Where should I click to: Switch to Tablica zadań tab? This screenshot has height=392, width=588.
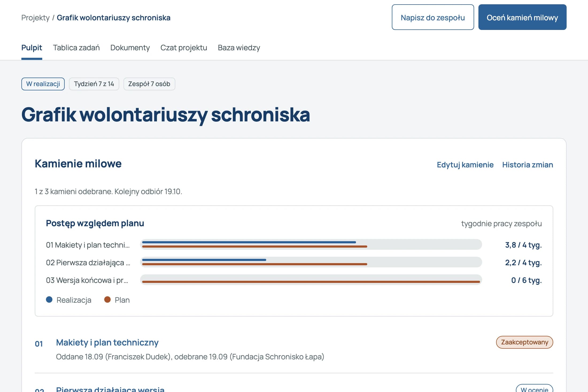point(76,48)
